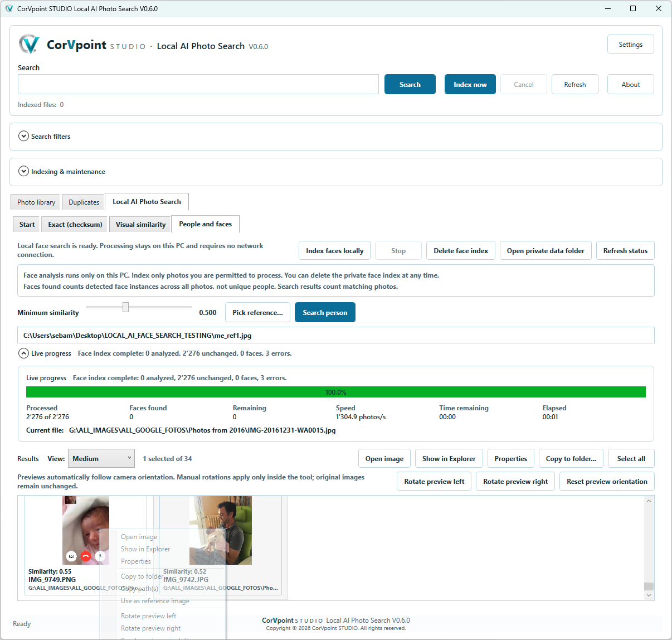The width and height of the screenshot is (672, 640).
Task: Select the IMG_9749.PNG baby photo thumbnail
Action: tap(86, 530)
